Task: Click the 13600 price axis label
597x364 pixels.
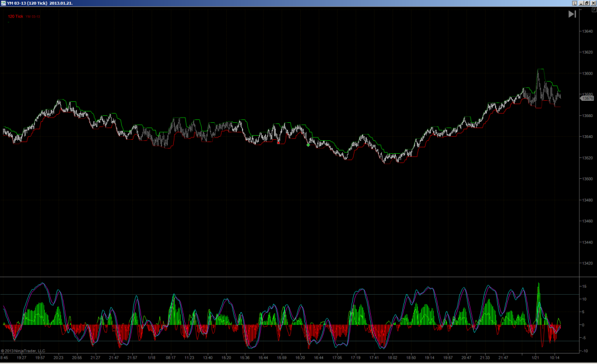Action: point(588,73)
